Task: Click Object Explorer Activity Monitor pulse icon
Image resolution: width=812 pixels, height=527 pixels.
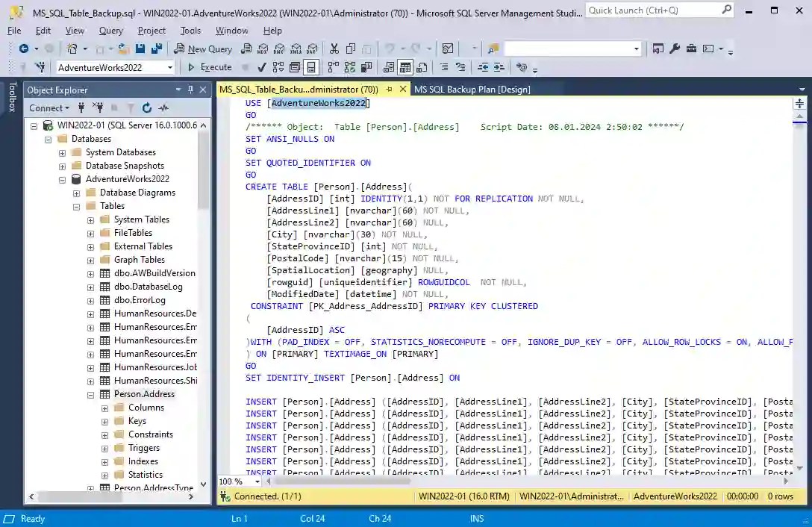Action: pyautogui.click(x=163, y=107)
